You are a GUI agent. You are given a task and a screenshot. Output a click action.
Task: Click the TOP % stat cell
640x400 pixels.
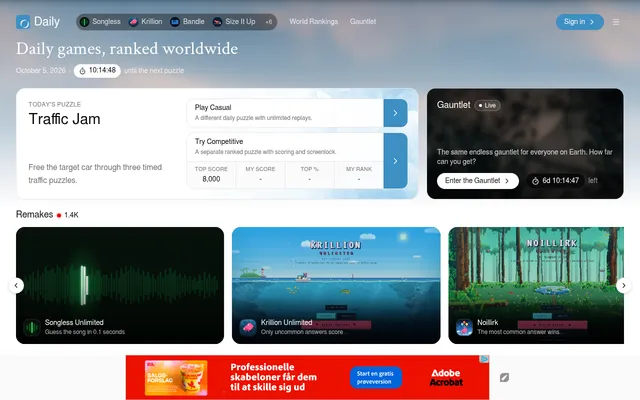click(309, 174)
